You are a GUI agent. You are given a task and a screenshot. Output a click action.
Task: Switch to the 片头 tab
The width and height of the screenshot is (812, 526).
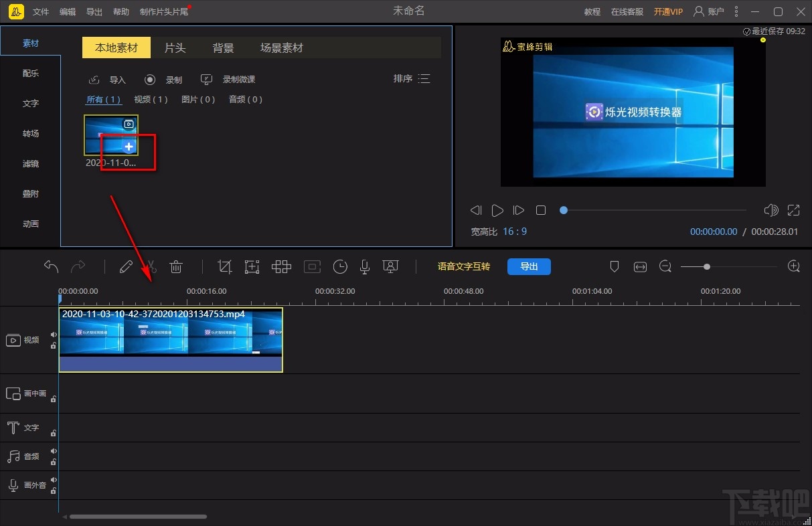[x=175, y=48]
